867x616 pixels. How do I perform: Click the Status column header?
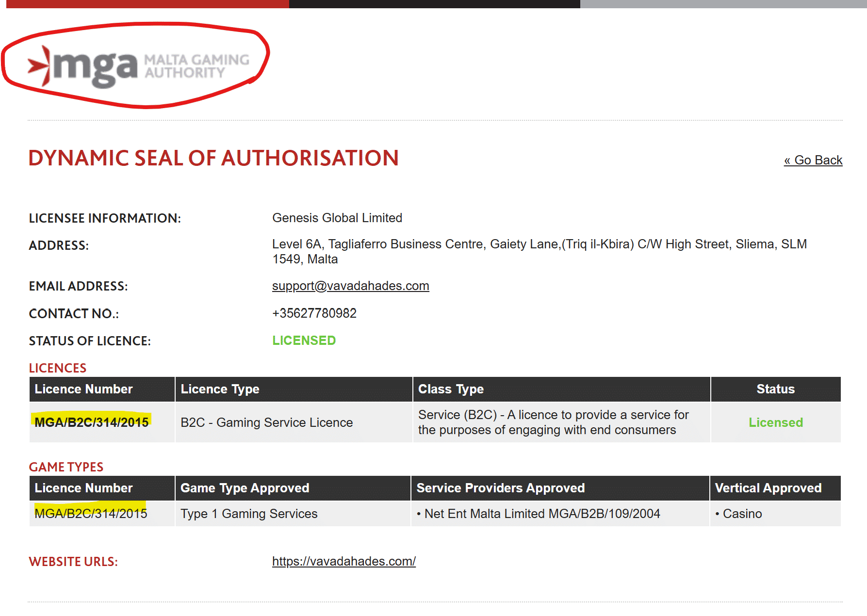pos(775,389)
